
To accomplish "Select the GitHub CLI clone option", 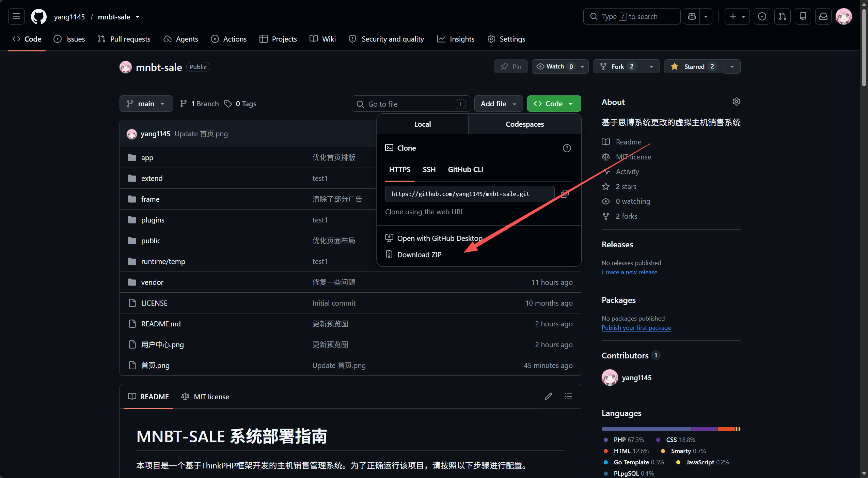I will pos(465,170).
